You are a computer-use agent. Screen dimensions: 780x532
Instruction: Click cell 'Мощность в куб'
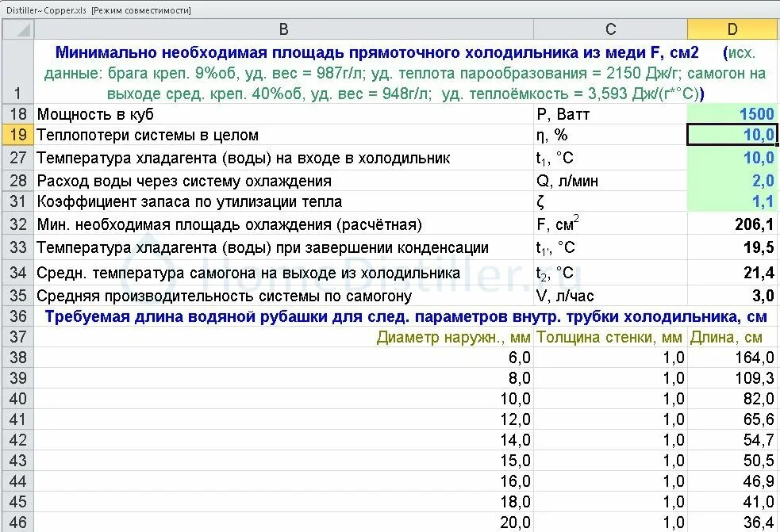pos(283,114)
